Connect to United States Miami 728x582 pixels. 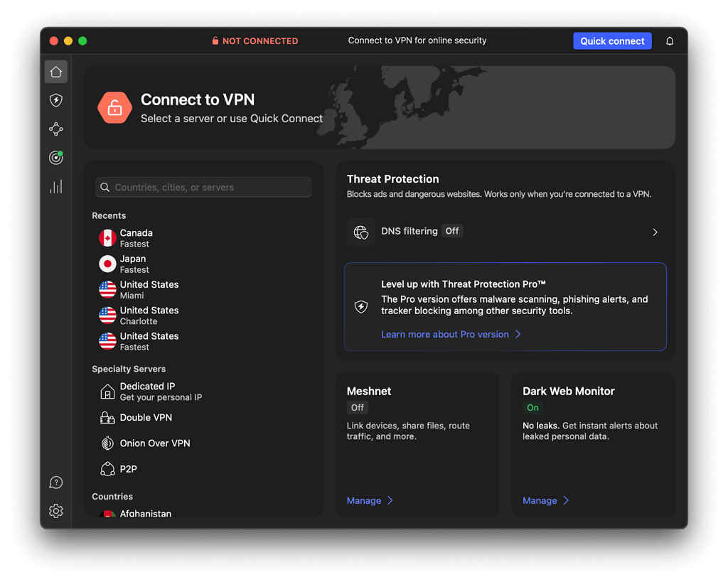coord(203,290)
